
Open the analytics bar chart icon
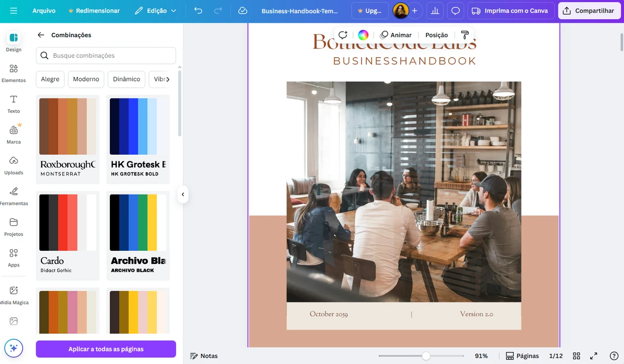(x=434, y=11)
